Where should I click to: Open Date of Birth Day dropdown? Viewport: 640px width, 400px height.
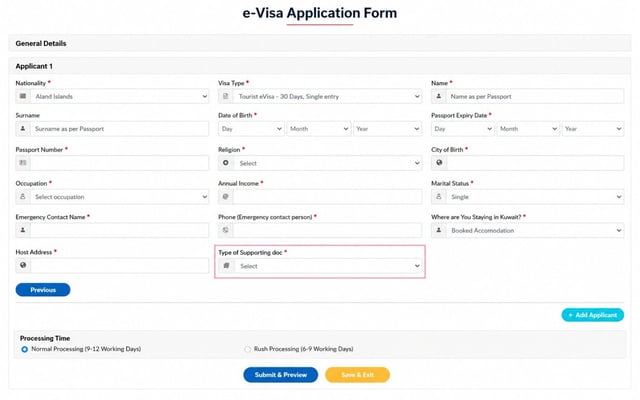click(251, 129)
